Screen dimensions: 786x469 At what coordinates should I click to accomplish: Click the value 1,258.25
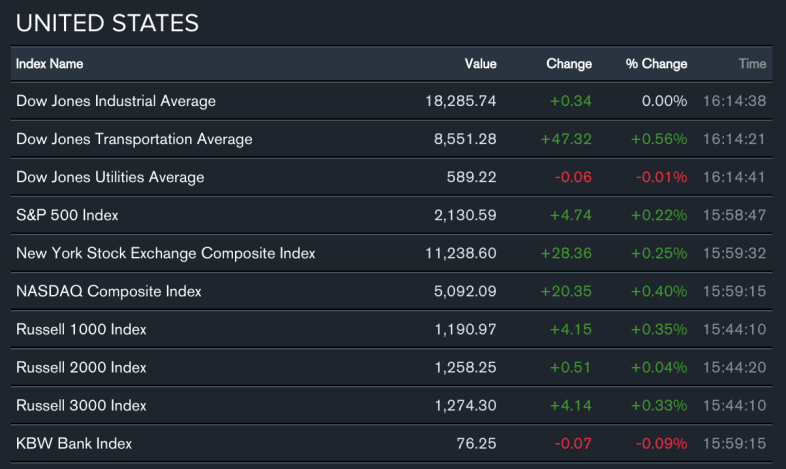point(465,368)
